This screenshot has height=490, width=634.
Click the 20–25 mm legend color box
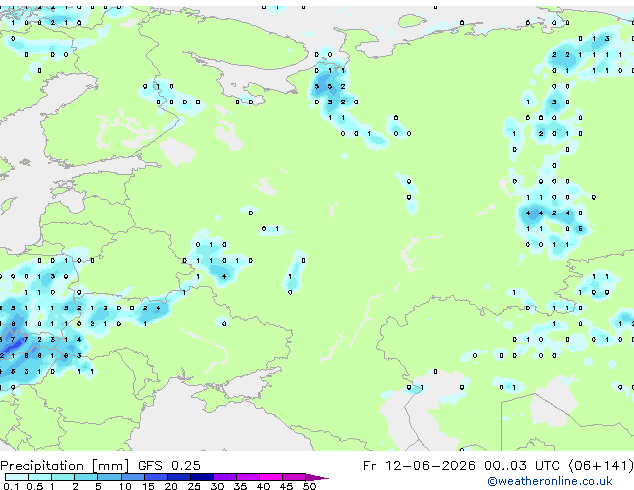(x=179, y=477)
